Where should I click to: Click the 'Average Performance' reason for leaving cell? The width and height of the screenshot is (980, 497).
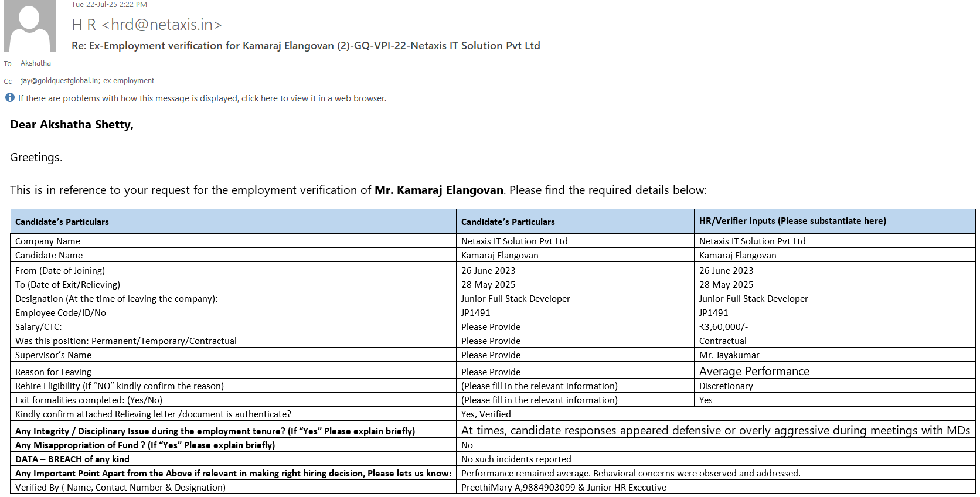tap(754, 371)
